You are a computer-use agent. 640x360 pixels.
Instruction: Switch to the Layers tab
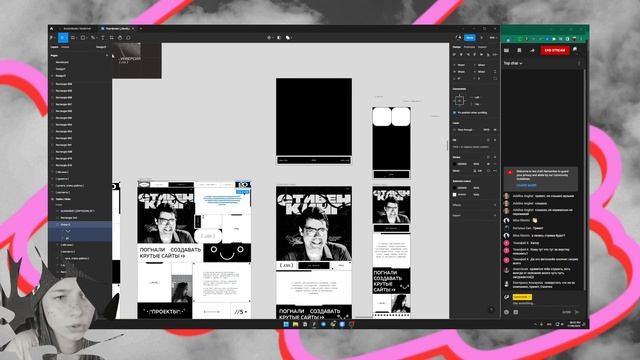coord(54,47)
